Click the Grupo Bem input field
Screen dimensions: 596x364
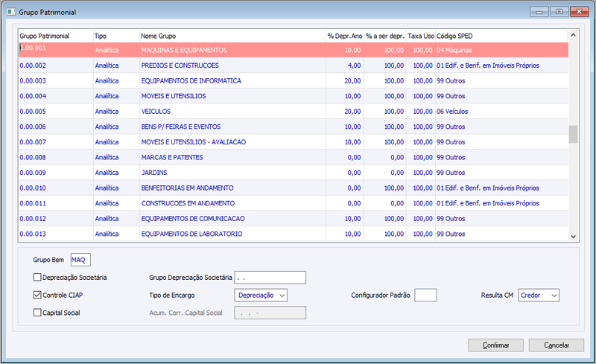click(x=80, y=260)
